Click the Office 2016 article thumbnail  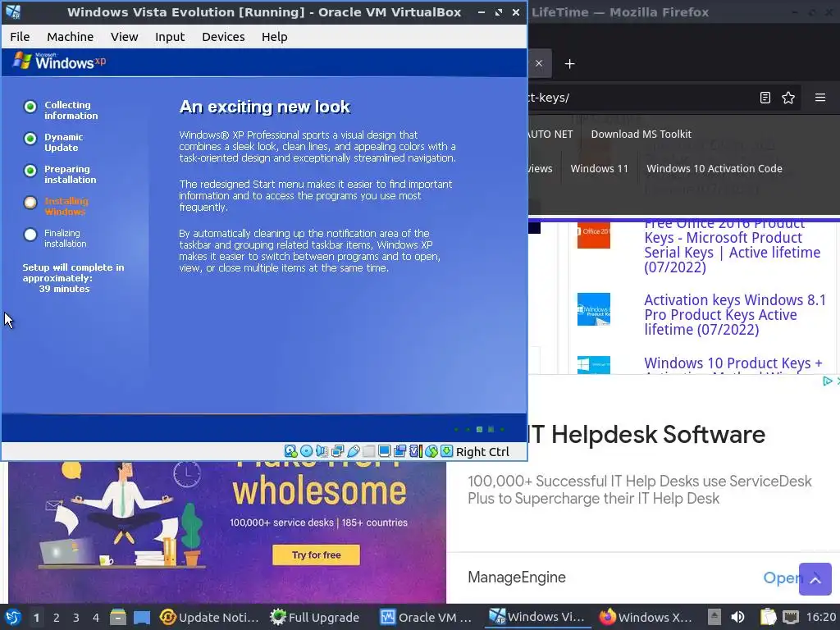594,235
